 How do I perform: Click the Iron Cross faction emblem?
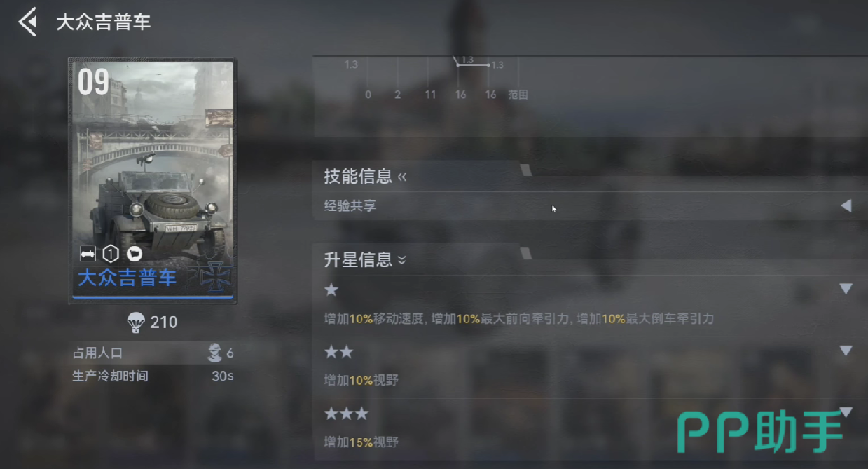click(214, 277)
